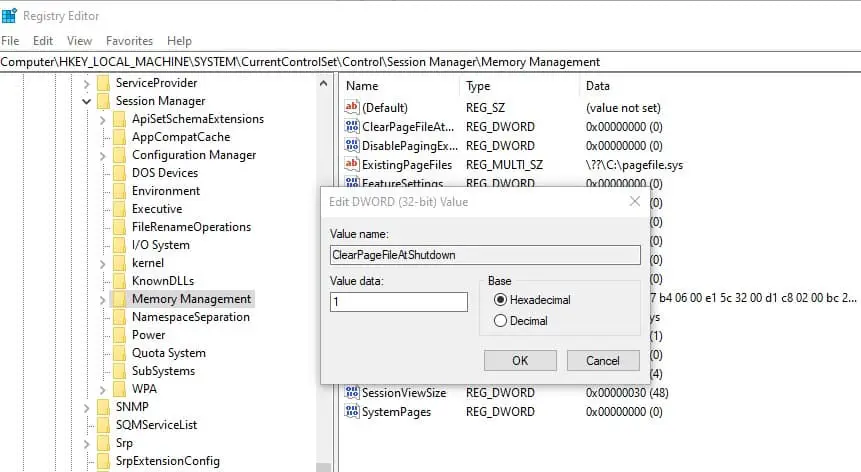Open the View menu

(79, 41)
